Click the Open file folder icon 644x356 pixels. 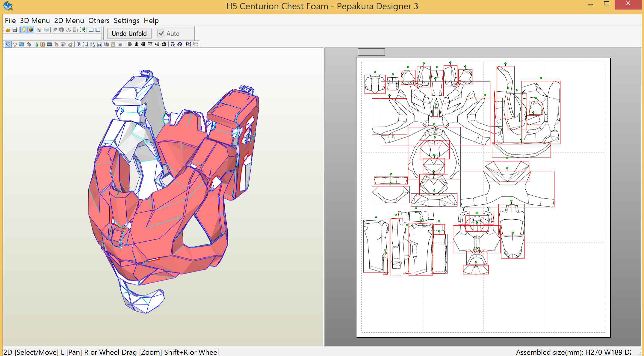pos(8,30)
